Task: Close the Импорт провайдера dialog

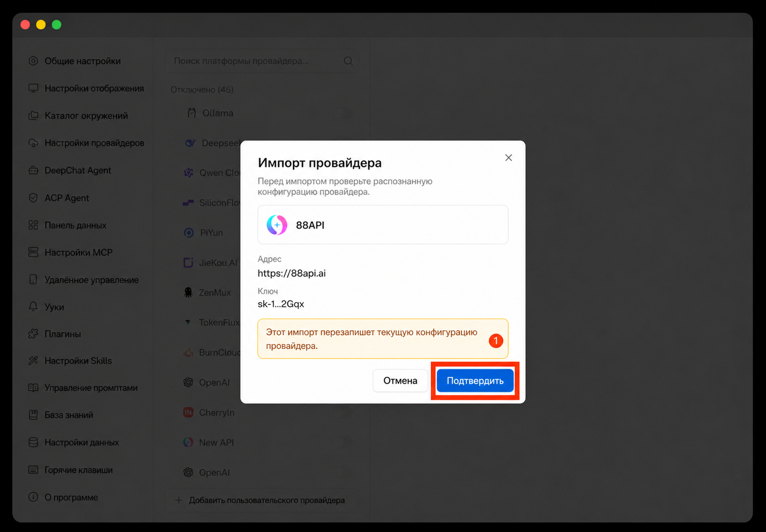Action: tap(508, 158)
